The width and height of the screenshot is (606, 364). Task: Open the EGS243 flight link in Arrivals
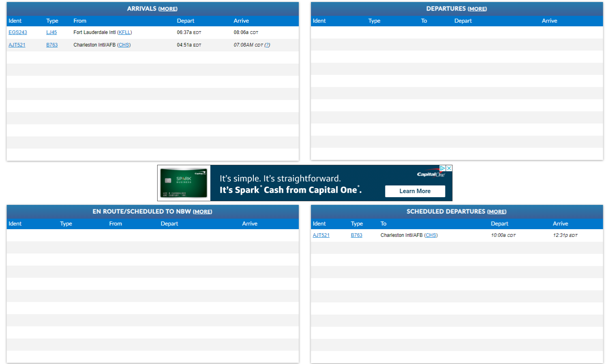18,32
